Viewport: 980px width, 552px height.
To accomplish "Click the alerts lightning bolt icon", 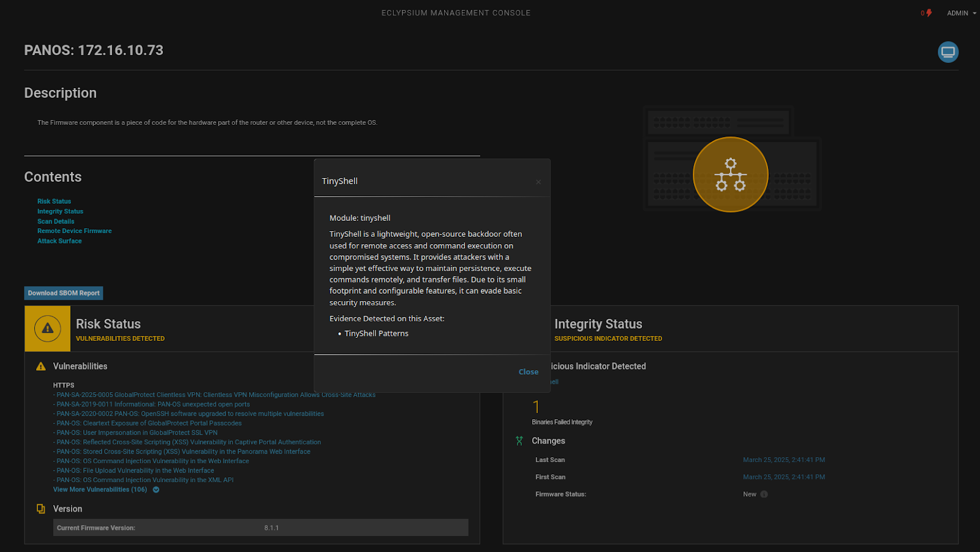I will click(929, 13).
